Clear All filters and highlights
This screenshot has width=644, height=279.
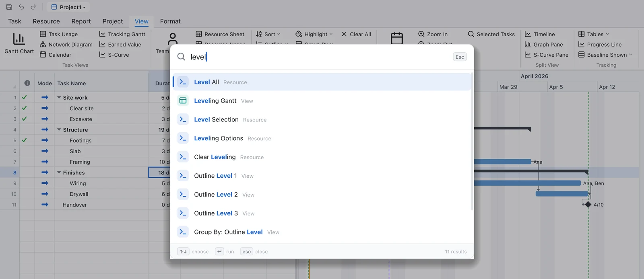pos(356,34)
